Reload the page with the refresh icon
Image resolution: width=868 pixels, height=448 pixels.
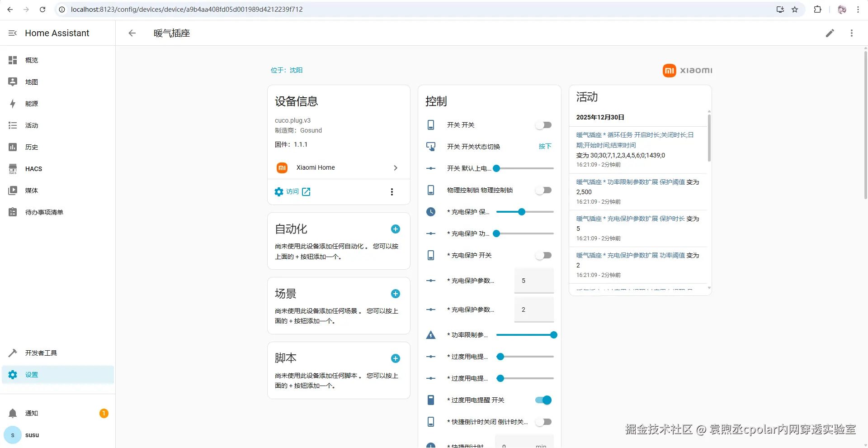[x=42, y=10]
